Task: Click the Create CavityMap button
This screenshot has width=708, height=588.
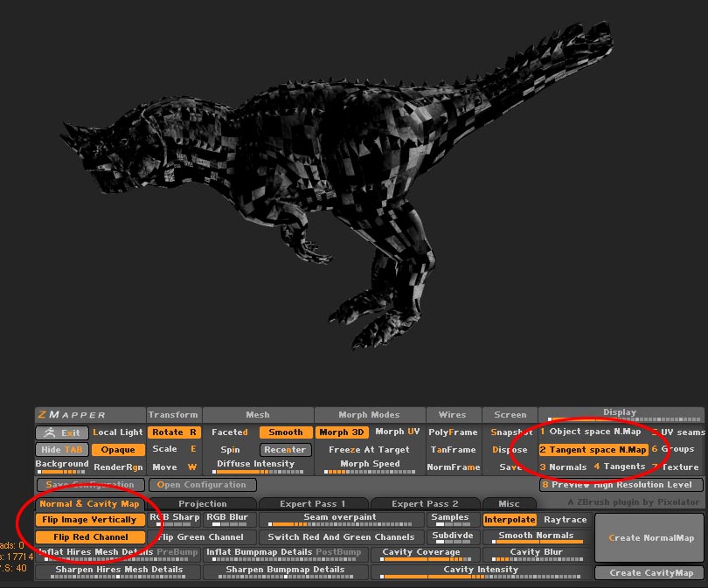Action: tap(649, 572)
